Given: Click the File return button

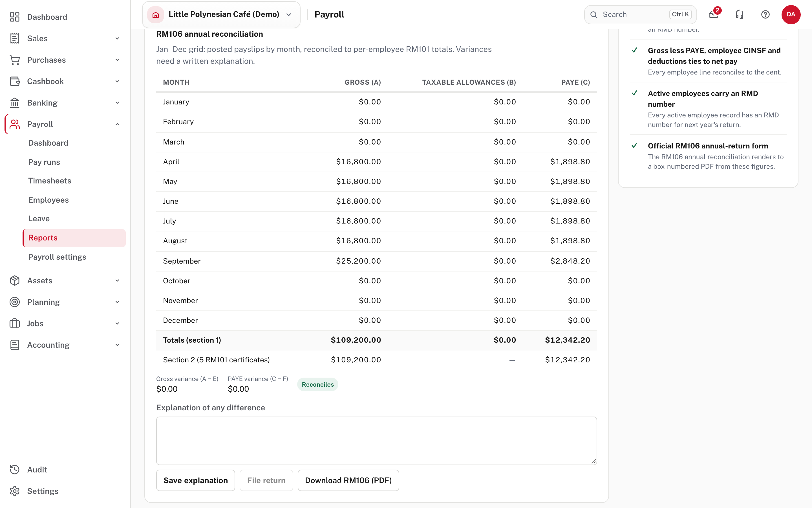Looking at the screenshot, I should point(266,480).
